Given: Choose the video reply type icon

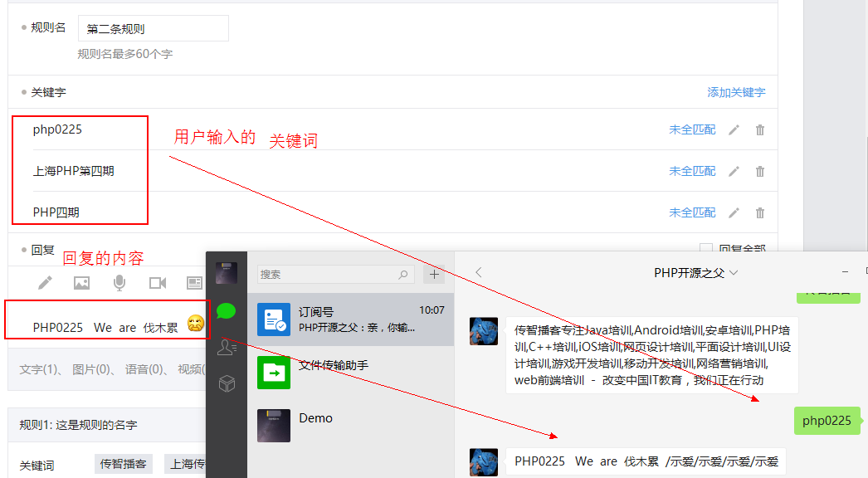Looking at the screenshot, I should click(158, 283).
